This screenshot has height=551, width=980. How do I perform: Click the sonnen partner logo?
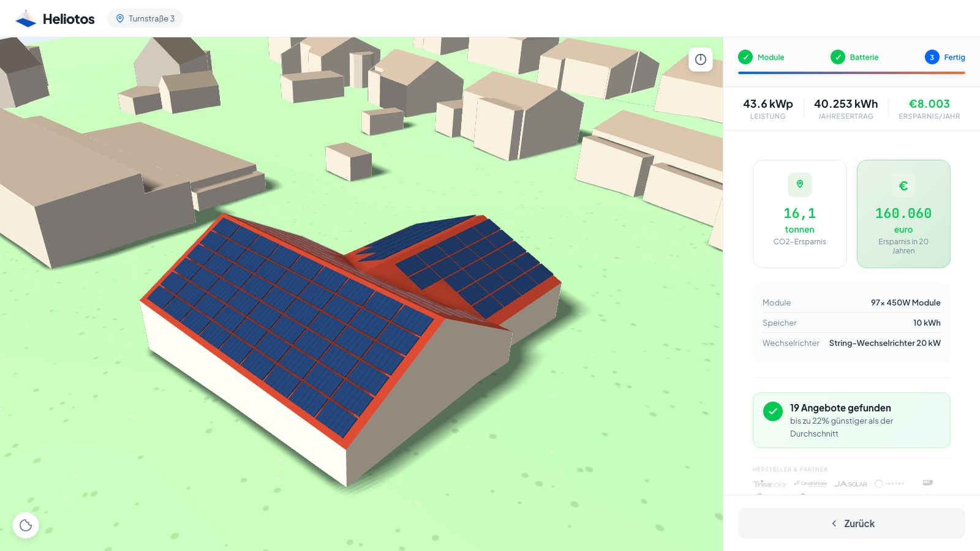(890, 484)
